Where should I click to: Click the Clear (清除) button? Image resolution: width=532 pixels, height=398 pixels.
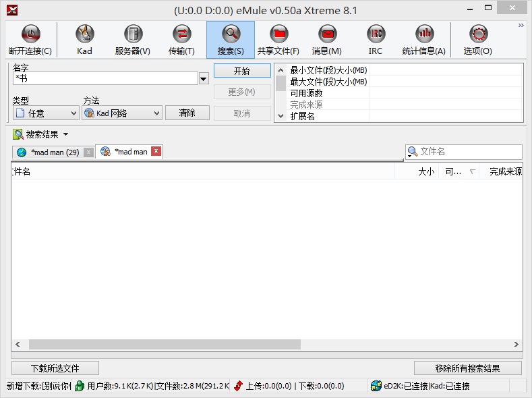click(x=187, y=113)
